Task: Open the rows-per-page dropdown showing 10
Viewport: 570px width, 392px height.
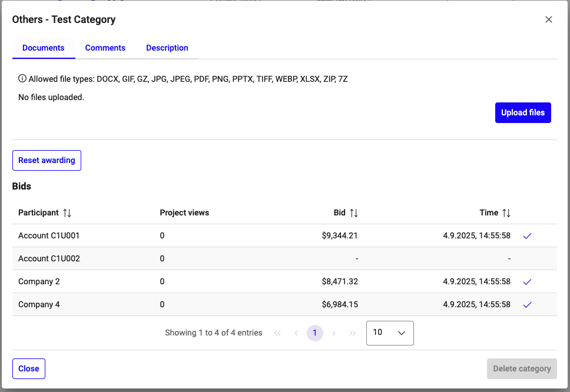Action: (x=390, y=333)
